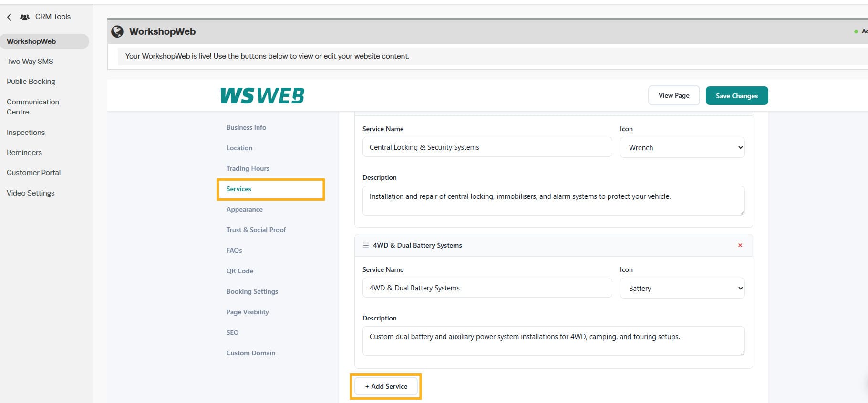The image size is (868, 403).
Task: Open Video Settings in sidebar
Action: coord(31,193)
